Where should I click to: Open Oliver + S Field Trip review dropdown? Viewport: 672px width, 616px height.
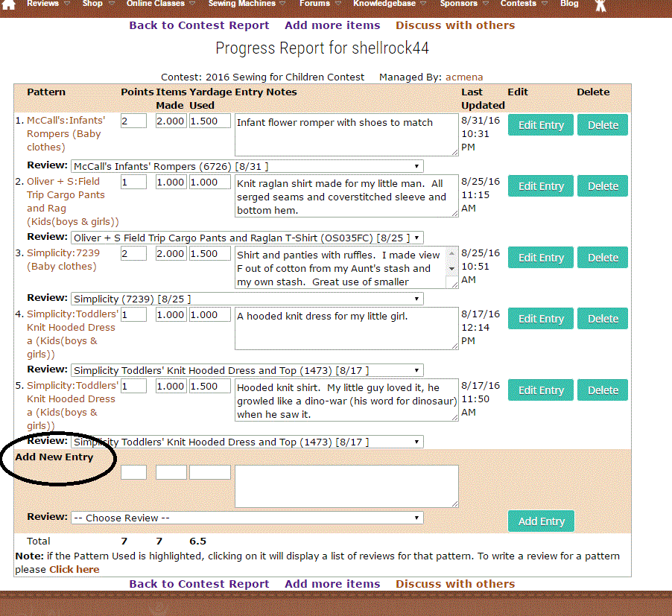click(x=247, y=238)
